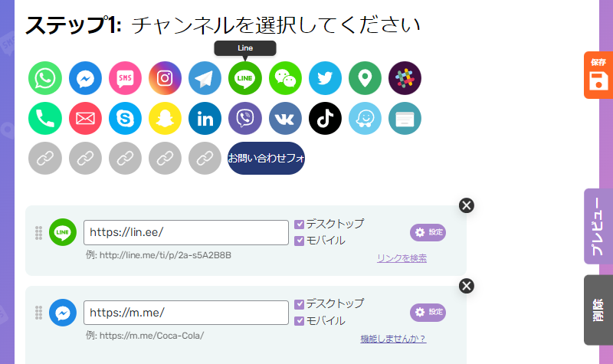Click the リンクを検索 link

(402, 258)
